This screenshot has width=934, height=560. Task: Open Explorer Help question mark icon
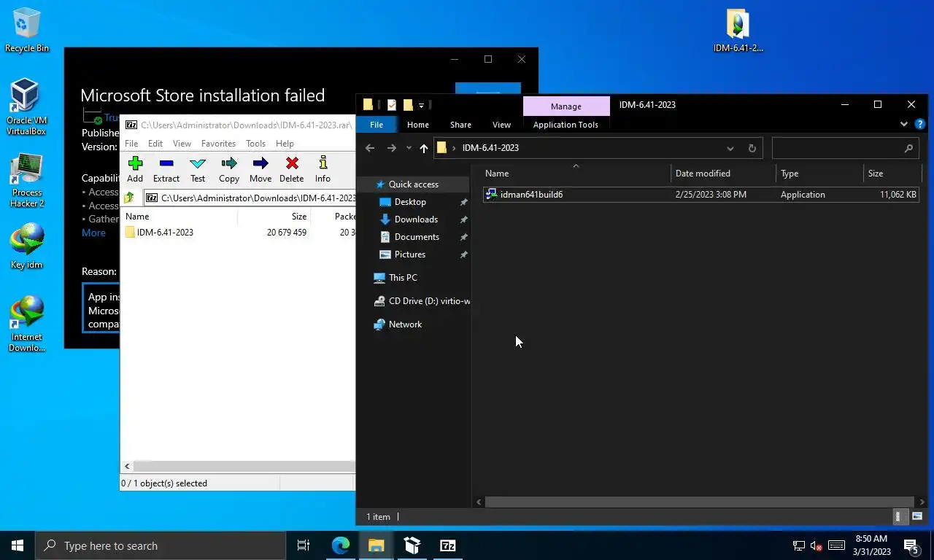[x=919, y=125]
